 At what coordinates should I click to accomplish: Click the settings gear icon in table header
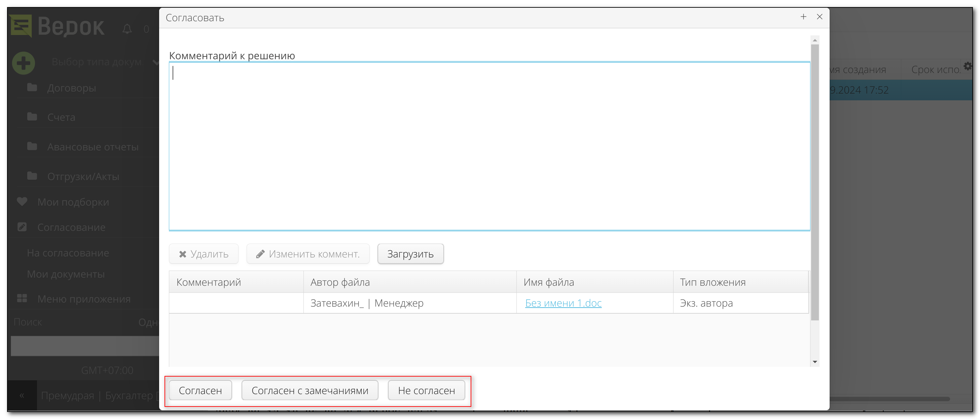click(968, 67)
